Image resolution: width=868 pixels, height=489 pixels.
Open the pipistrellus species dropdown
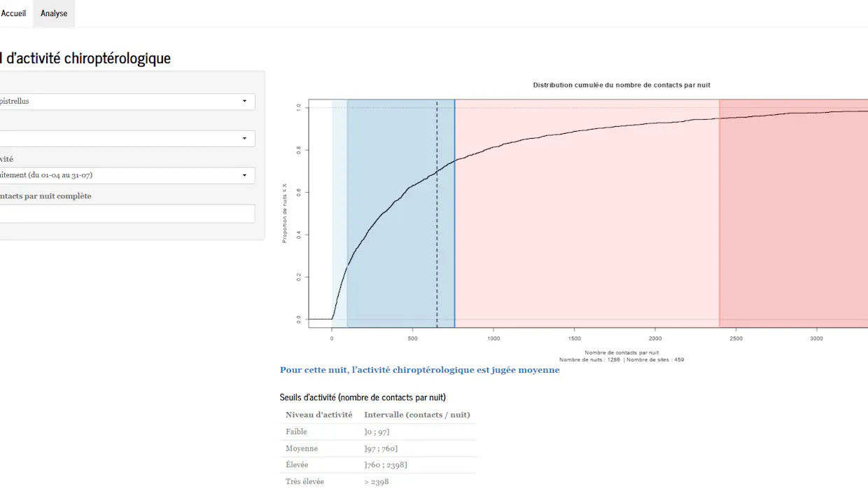point(126,102)
